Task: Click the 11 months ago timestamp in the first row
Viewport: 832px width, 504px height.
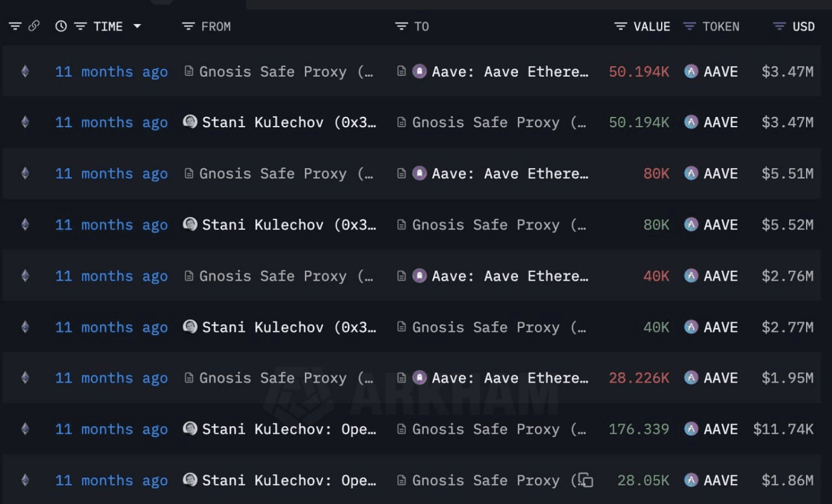Action: coord(111,71)
